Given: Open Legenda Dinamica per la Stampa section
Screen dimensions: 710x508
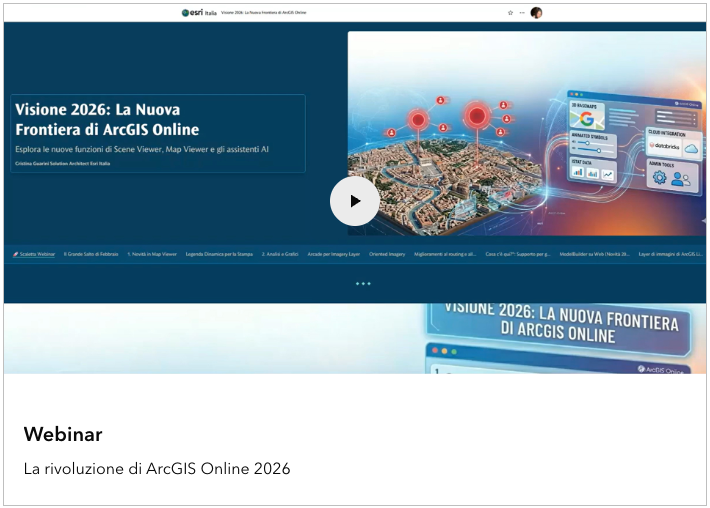Looking at the screenshot, I should (219, 254).
